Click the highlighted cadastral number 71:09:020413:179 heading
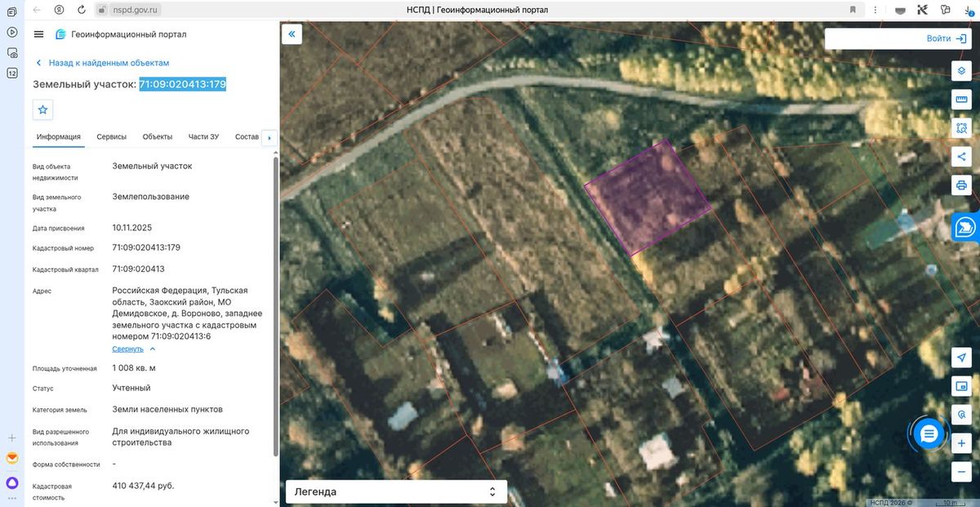Screen dimensions: 980x507 pyautogui.click(x=182, y=84)
